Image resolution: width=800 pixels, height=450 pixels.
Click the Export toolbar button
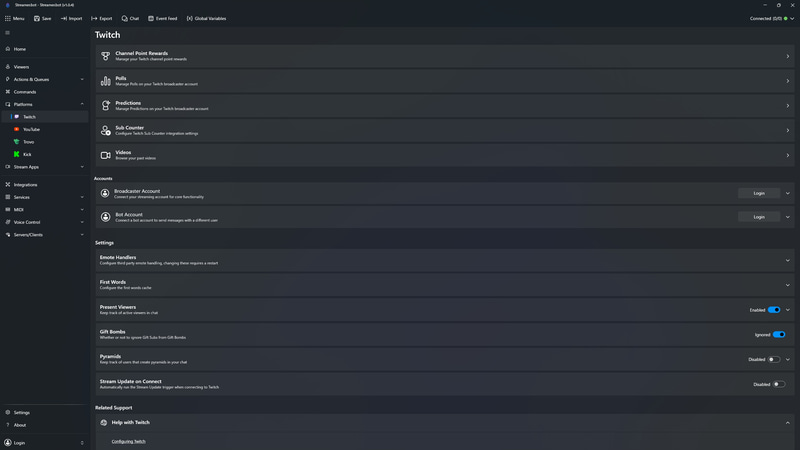point(102,18)
